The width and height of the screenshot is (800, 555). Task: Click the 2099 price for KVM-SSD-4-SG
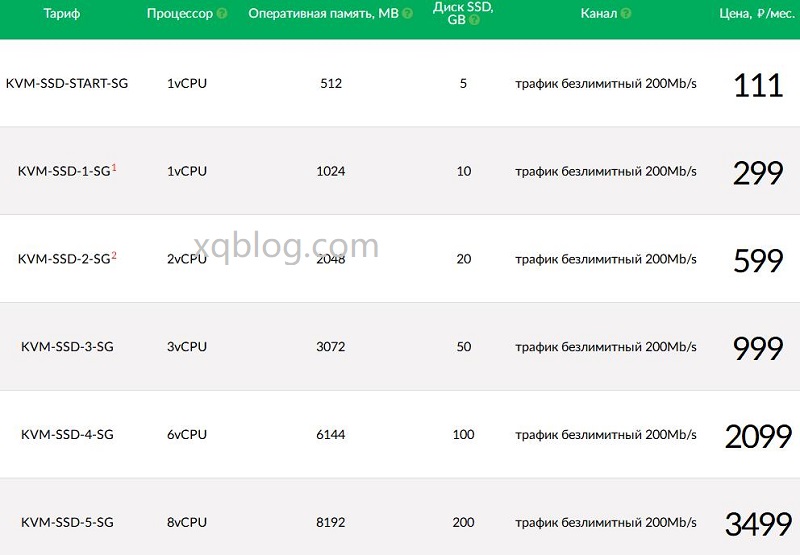point(758,437)
